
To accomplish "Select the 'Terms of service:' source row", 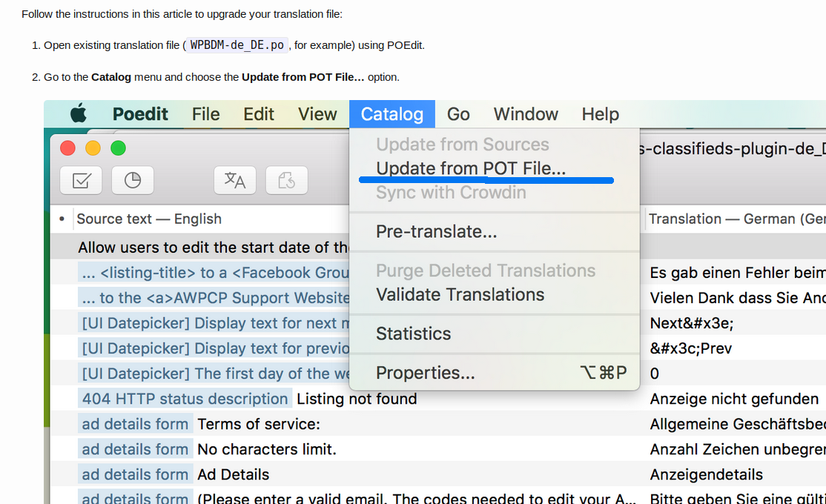I will 259,424.
